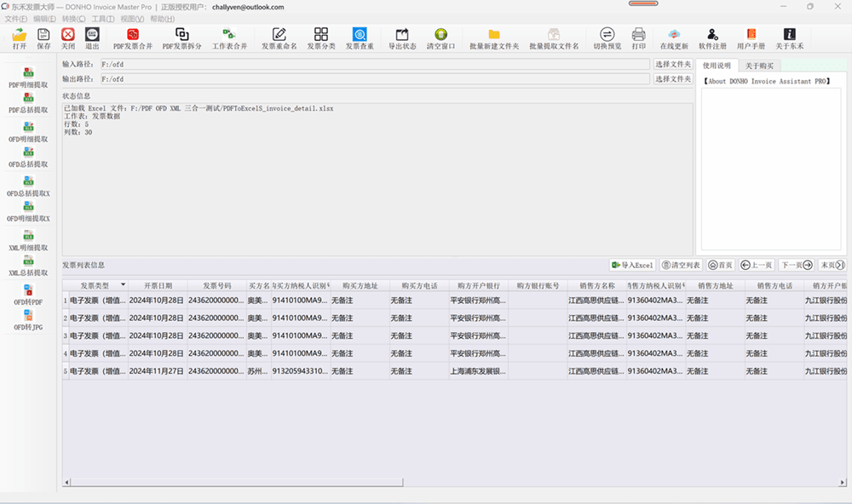Click the 在线更新 online update icon

674,38
